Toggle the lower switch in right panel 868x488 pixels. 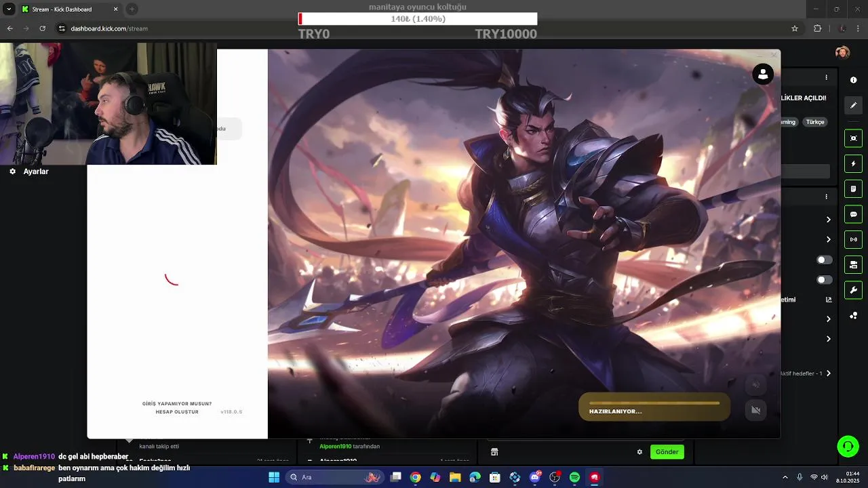coord(824,280)
